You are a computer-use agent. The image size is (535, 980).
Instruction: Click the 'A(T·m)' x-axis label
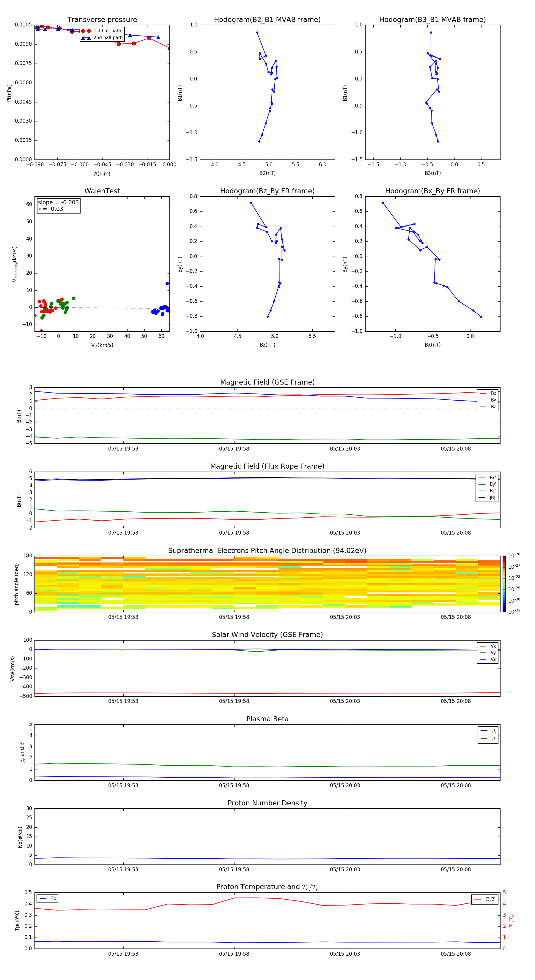(x=102, y=174)
